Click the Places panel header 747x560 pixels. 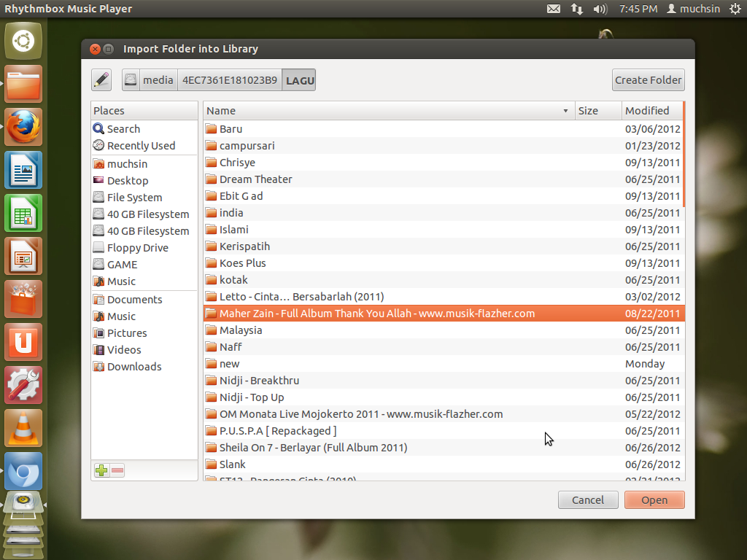[x=144, y=111]
